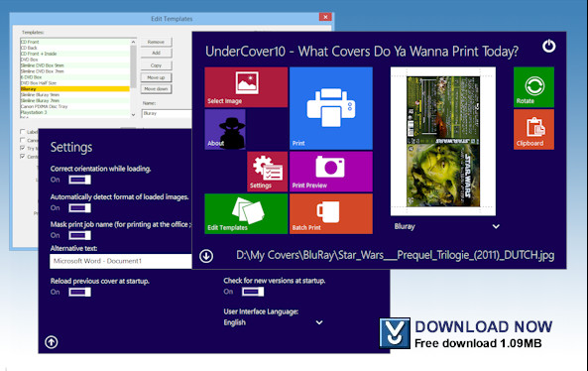Click the power icon in UnderCover10 window

(549, 47)
